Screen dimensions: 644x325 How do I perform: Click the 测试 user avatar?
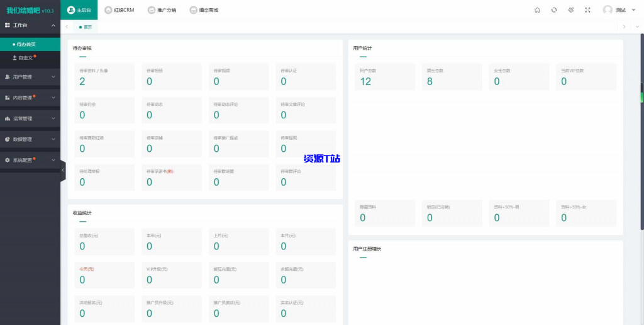click(x=608, y=10)
